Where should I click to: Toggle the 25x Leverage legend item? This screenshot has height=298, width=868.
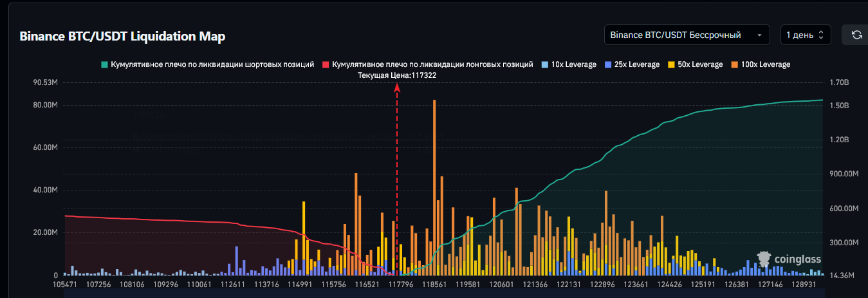[x=632, y=64]
